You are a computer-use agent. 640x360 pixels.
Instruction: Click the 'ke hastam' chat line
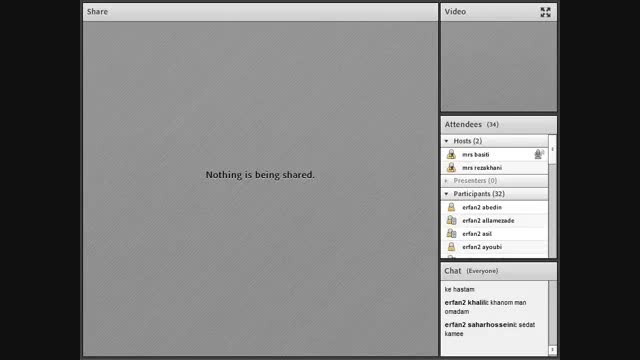pos(460,289)
